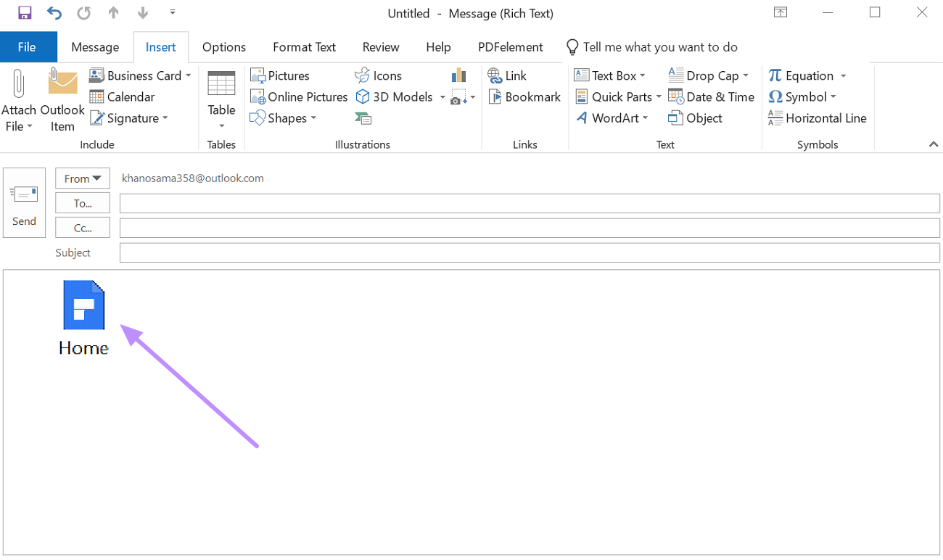Insert a Calendar
Image resolution: width=943 pixels, height=560 pixels.
(122, 96)
